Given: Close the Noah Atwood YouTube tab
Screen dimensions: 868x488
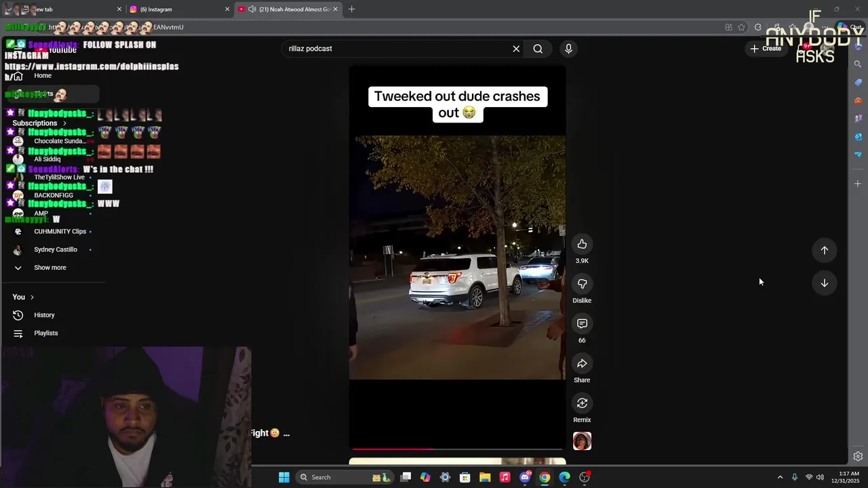Looking at the screenshot, I should (336, 9).
